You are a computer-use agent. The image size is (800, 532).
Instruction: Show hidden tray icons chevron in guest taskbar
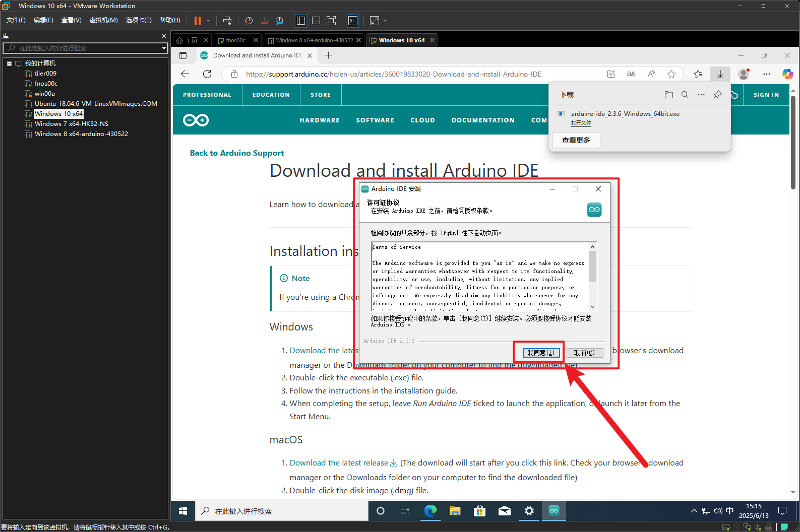[x=694, y=511]
